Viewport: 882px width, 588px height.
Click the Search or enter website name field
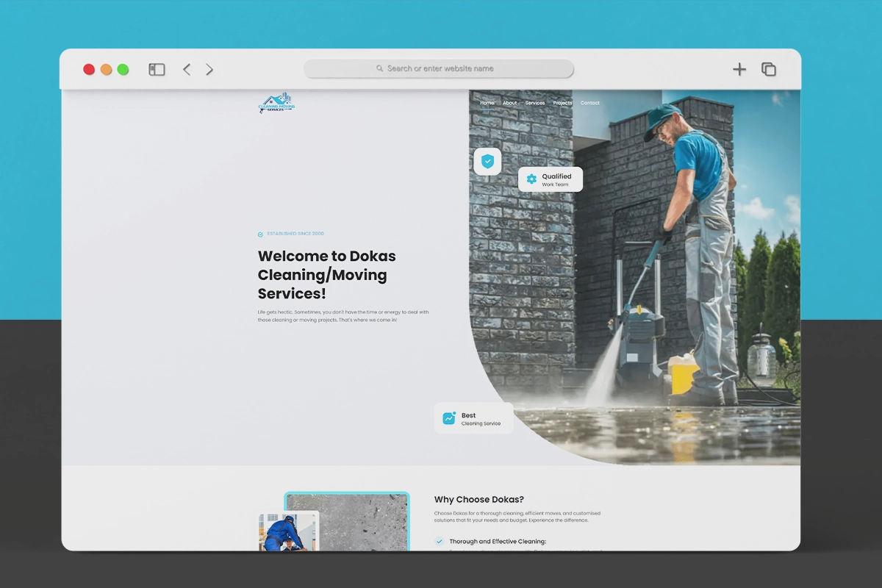(439, 68)
